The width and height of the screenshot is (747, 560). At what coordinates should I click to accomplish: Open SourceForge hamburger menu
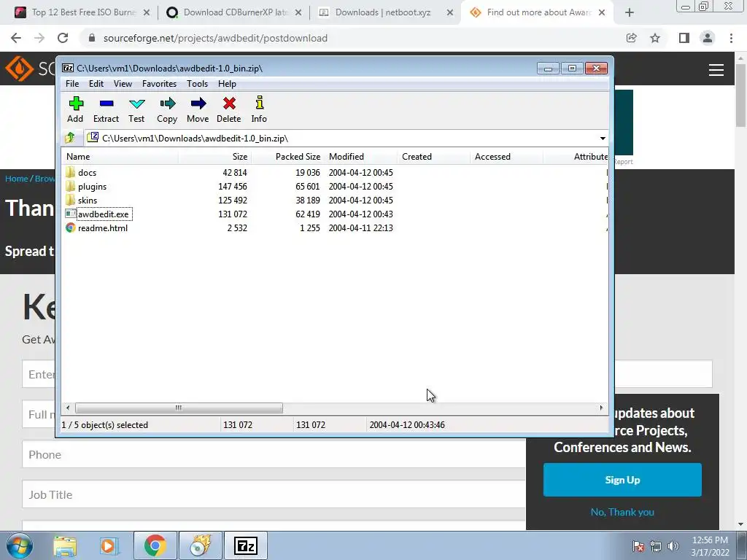tap(716, 70)
